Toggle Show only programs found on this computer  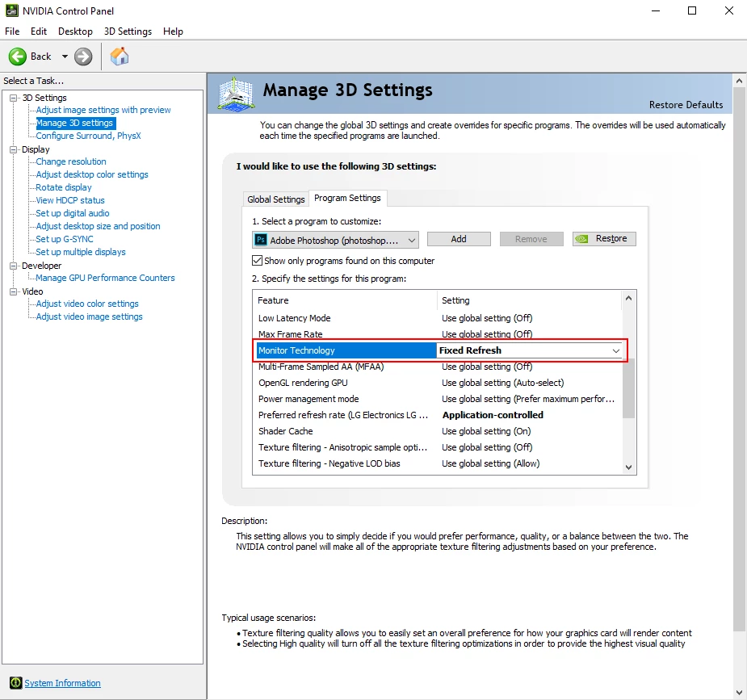click(257, 261)
